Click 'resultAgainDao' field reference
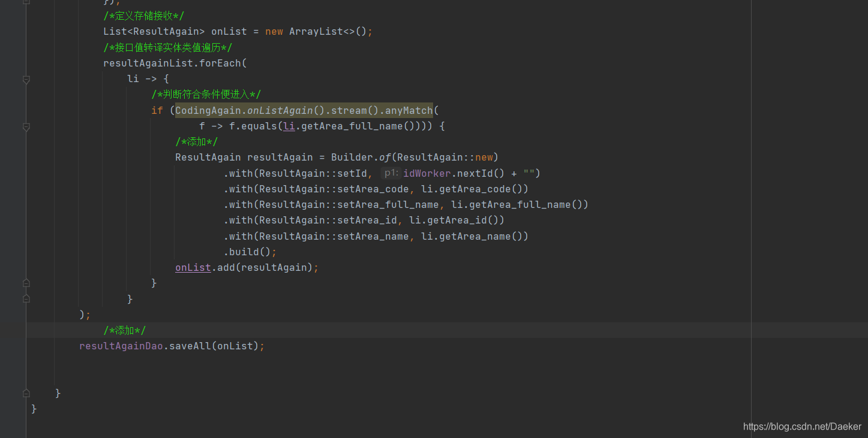The height and width of the screenshot is (438, 868). pos(121,346)
